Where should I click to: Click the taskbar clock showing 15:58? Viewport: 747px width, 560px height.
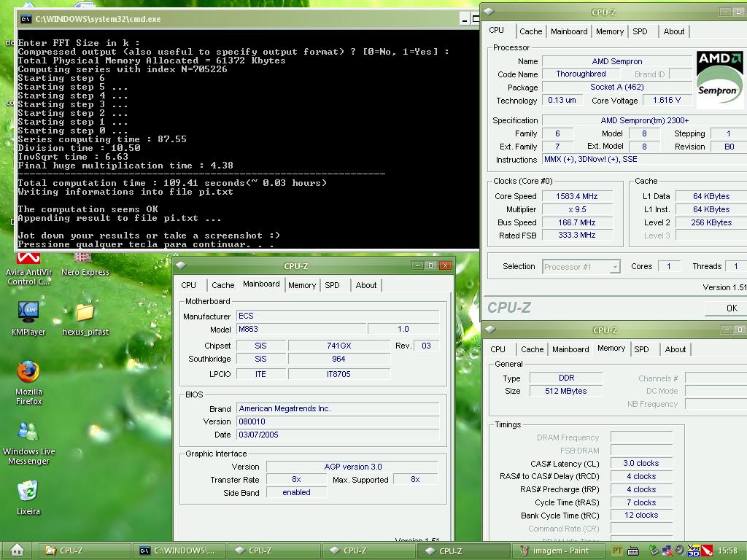pos(727,551)
